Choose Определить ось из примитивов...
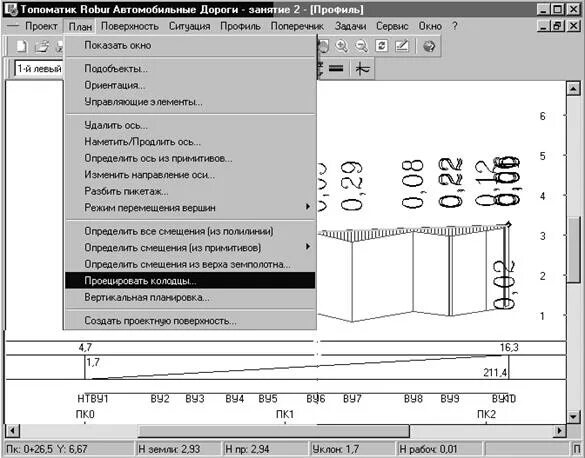The image size is (585, 458). click(190, 158)
